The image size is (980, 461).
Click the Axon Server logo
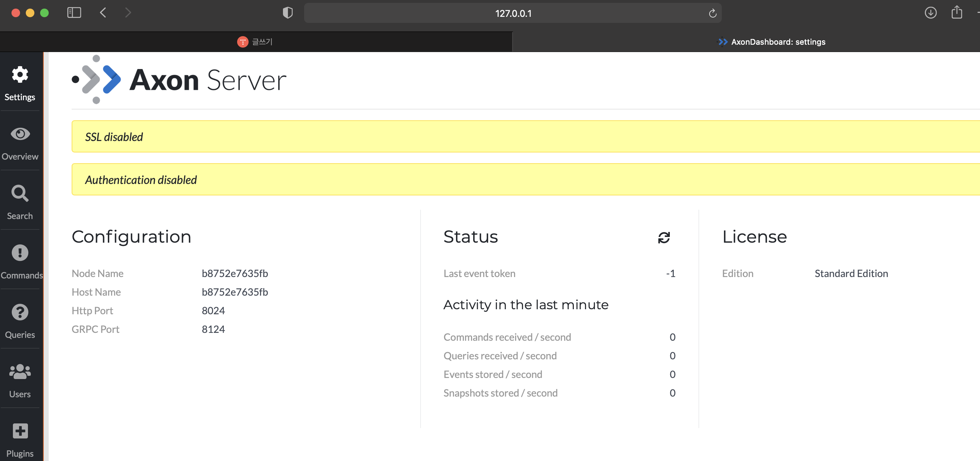179,80
